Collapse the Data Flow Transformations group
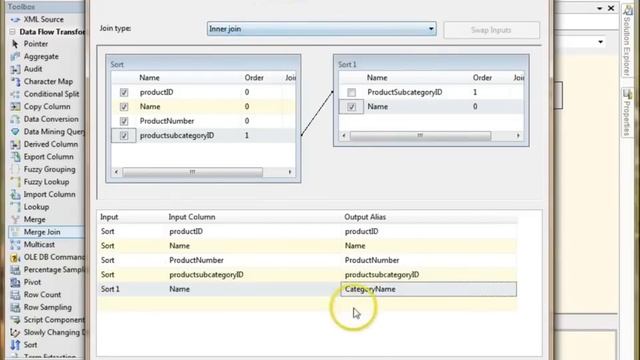The image size is (640, 360). point(12,31)
